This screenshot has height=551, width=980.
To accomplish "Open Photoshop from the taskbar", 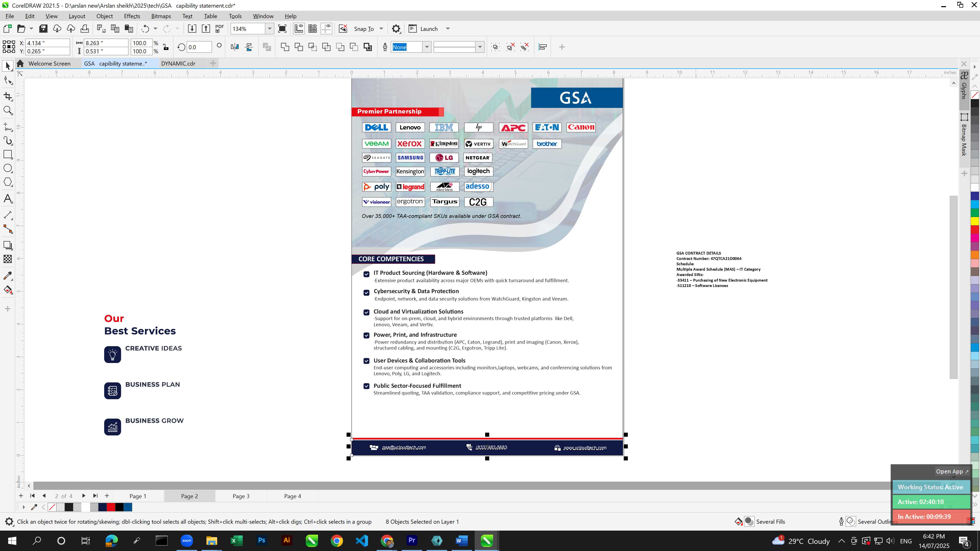I will [x=261, y=540].
